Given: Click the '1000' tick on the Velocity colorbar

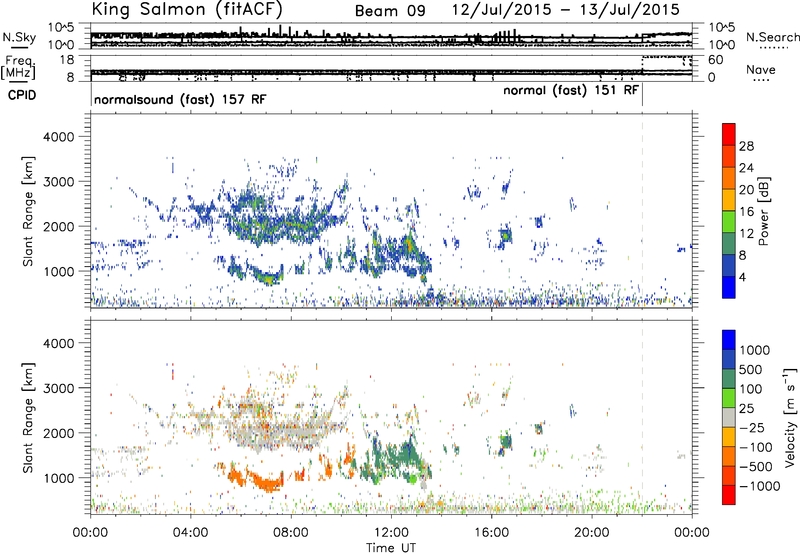Looking at the screenshot, I should click(x=755, y=350).
